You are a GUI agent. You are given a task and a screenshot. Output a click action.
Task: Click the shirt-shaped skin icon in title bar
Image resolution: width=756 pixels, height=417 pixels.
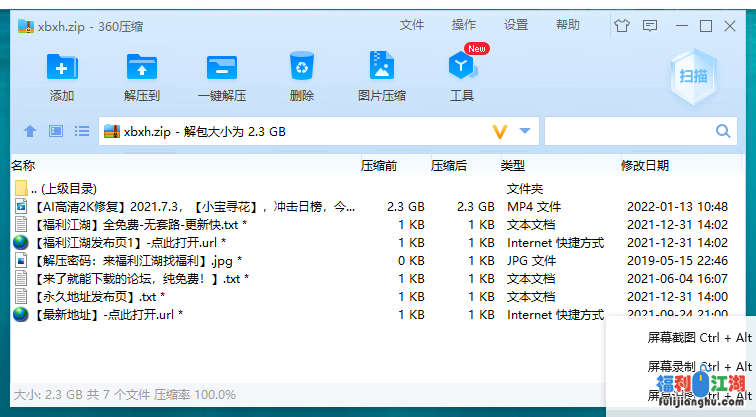click(x=623, y=25)
